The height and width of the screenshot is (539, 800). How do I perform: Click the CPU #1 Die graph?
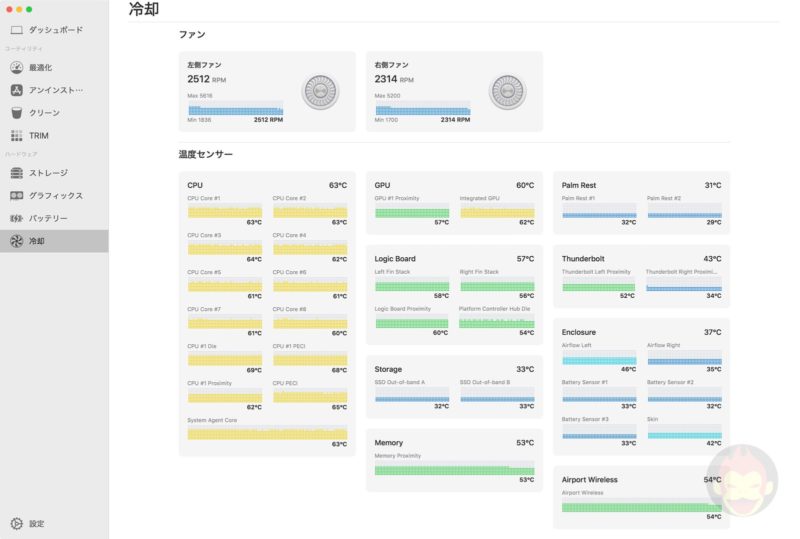[x=224, y=358]
